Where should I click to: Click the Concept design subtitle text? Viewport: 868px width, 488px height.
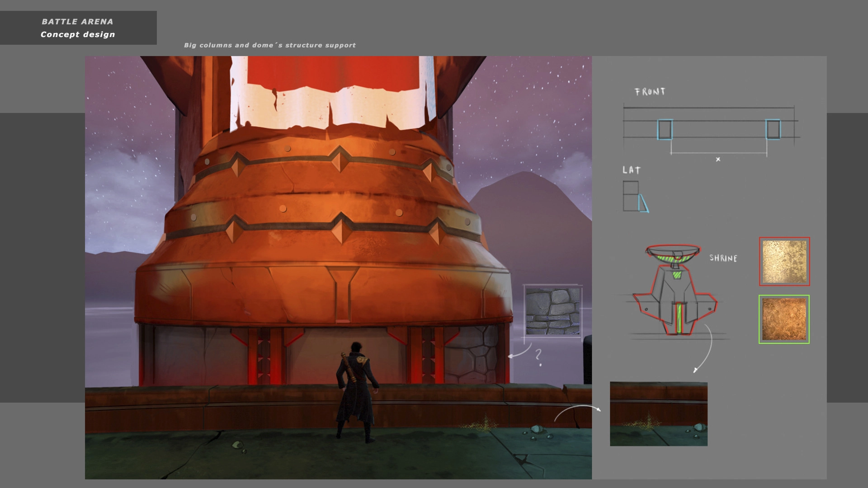[78, 34]
